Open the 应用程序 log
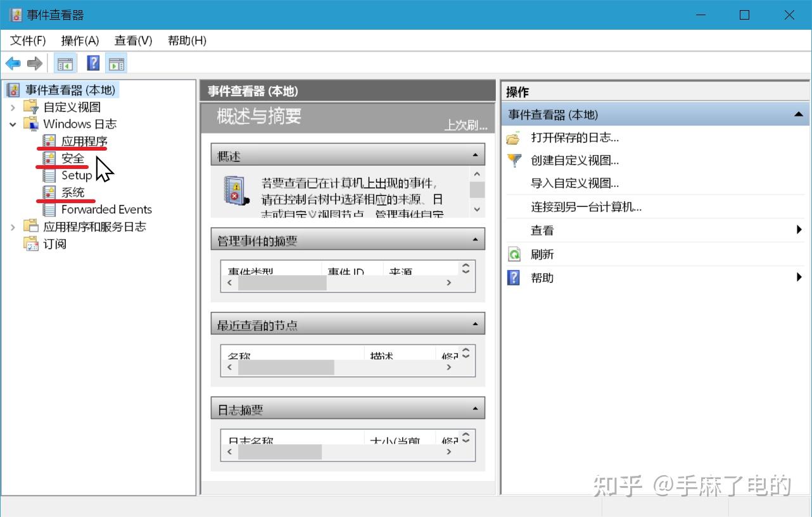 click(84, 141)
